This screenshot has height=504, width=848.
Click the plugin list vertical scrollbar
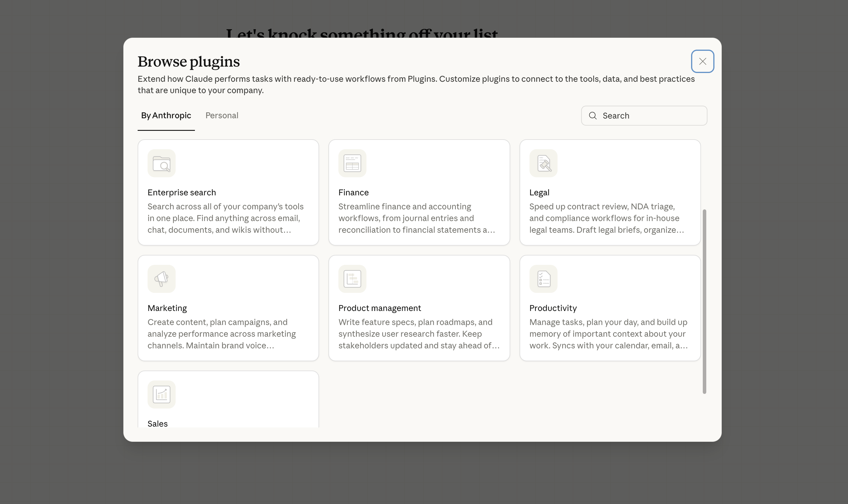[x=704, y=302]
